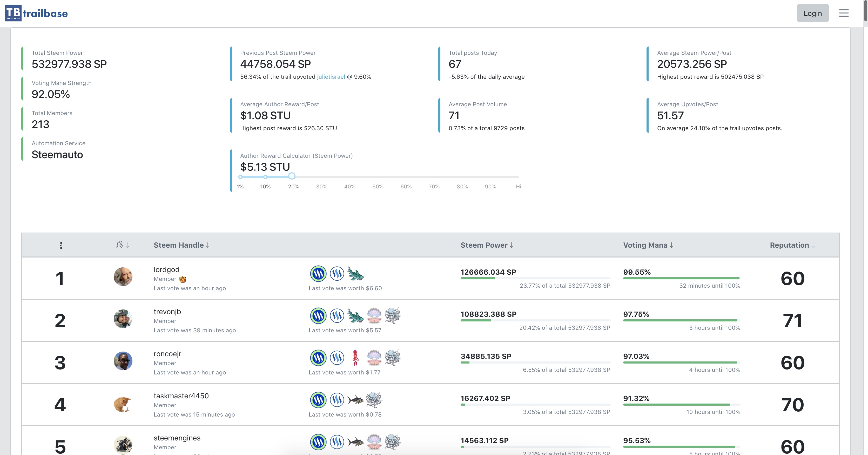Click lordgod's shark badge icon

pyautogui.click(x=355, y=274)
